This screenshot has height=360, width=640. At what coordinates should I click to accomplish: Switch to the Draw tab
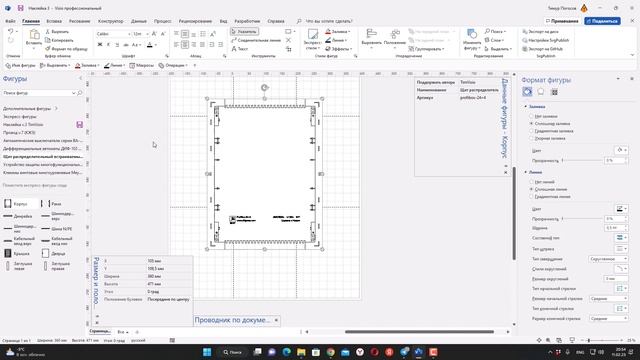[79, 21]
